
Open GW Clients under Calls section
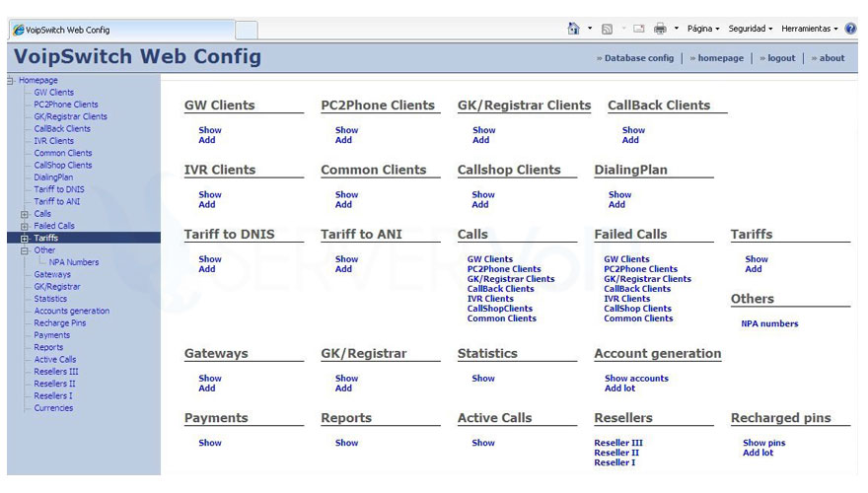(x=490, y=259)
